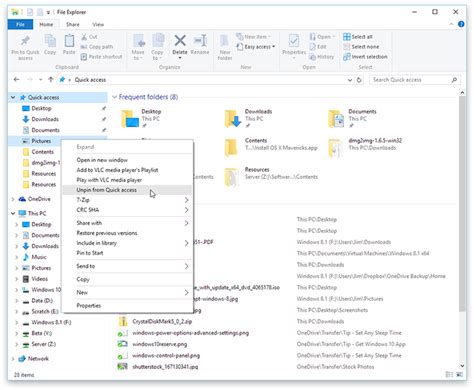Open the ribbon Open dropdown
The height and width of the screenshot is (390, 474).
(x=322, y=37)
